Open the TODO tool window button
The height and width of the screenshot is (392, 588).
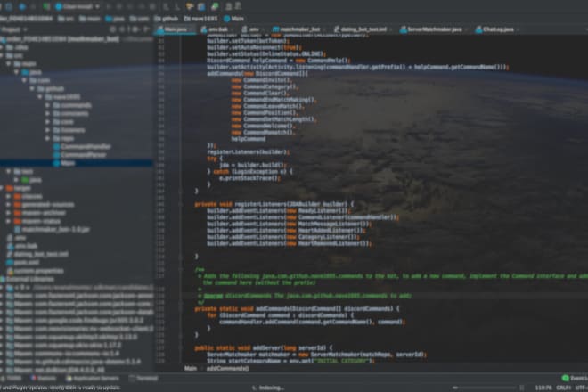click(x=12, y=378)
